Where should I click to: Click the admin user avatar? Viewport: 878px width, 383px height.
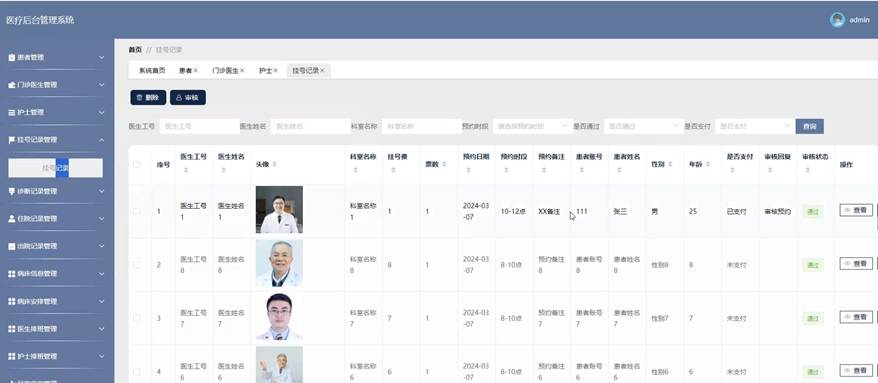(837, 20)
